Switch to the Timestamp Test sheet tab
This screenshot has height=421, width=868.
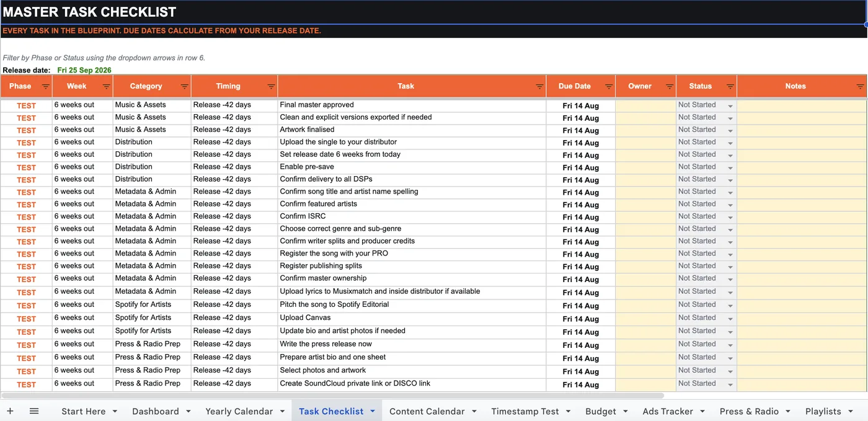pyautogui.click(x=525, y=411)
